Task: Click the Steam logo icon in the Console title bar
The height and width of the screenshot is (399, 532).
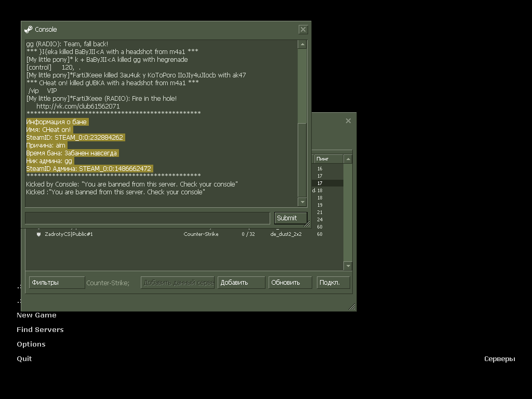Action: 29,30
